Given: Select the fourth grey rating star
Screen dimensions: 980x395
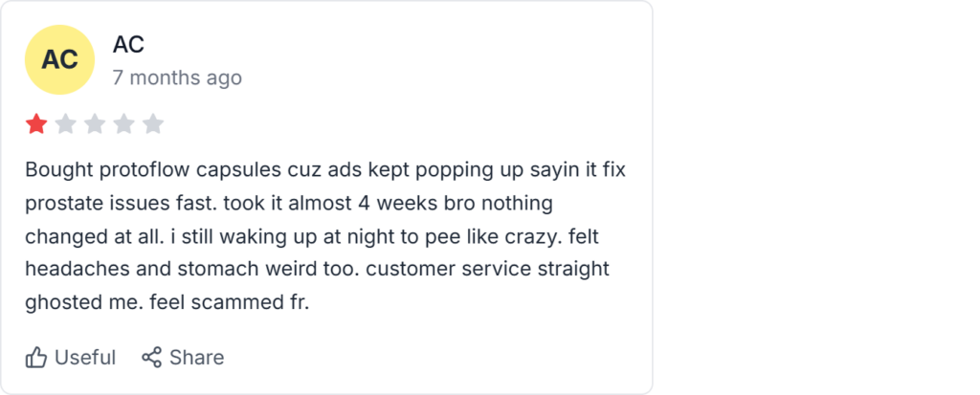Looking at the screenshot, I should [x=124, y=123].
